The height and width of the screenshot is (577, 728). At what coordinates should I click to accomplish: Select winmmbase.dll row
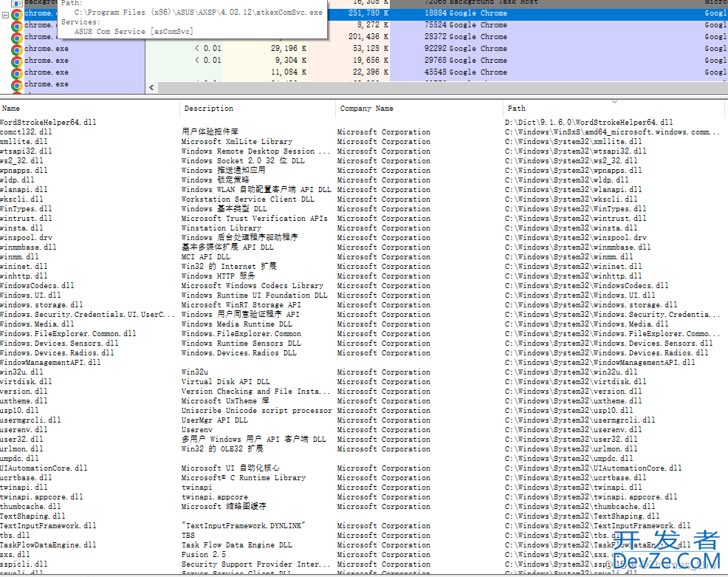coord(364,247)
